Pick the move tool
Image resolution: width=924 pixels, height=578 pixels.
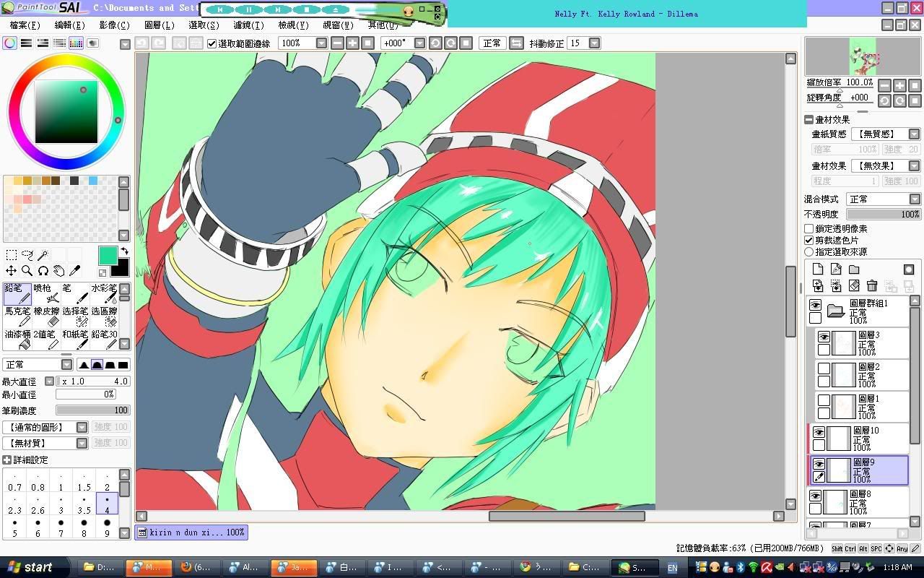12,271
